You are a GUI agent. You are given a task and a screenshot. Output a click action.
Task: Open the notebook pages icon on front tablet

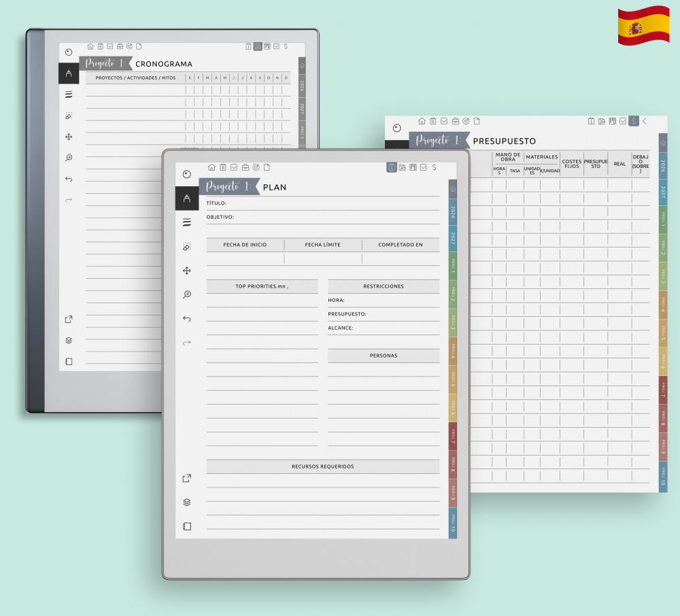187,526
